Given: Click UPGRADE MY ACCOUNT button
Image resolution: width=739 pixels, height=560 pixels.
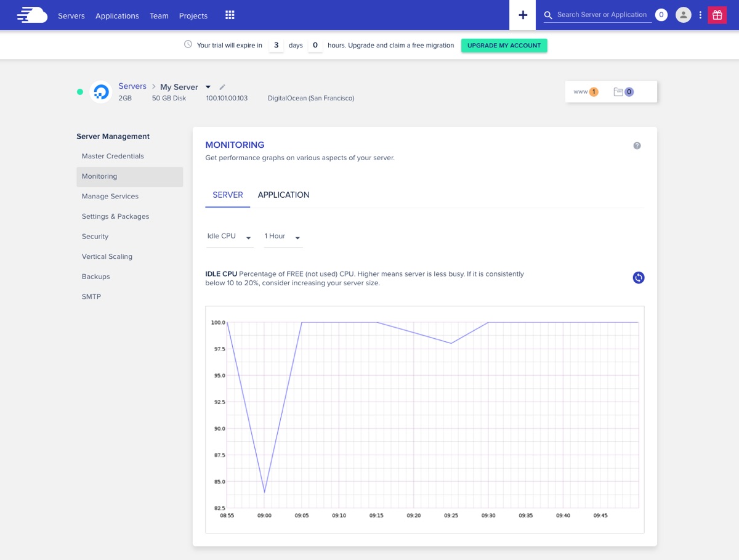Looking at the screenshot, I should [504, 46].
